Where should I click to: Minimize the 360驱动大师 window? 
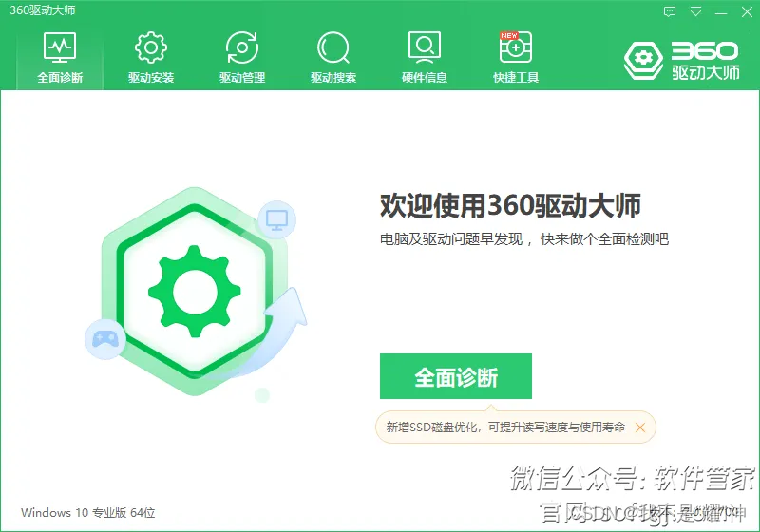tap(721, 12)
